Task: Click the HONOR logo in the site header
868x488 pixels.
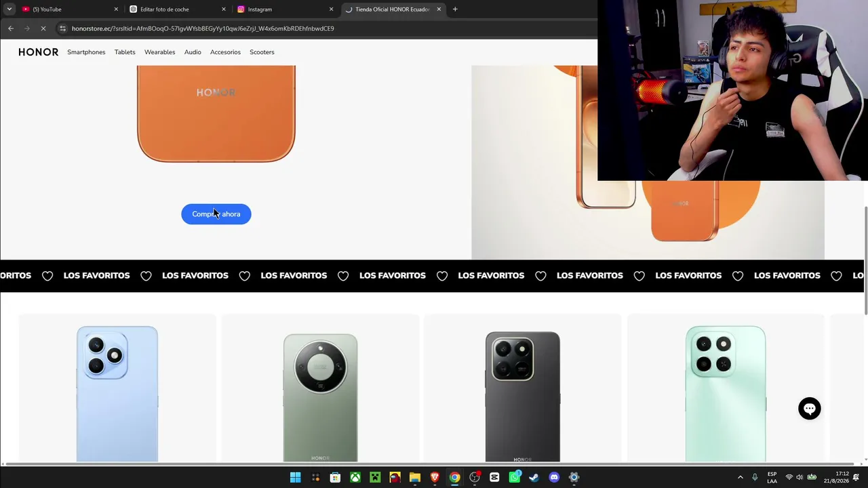Action: (38, 52)
